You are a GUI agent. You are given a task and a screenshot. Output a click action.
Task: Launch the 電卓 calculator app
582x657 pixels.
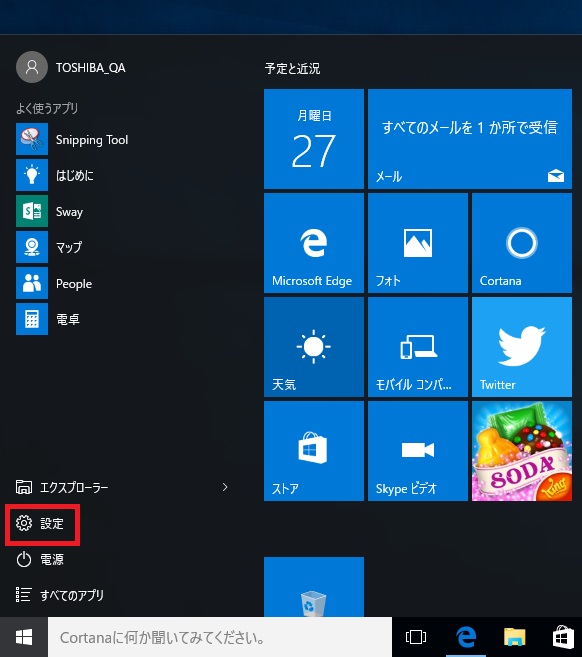coord(48,319)
